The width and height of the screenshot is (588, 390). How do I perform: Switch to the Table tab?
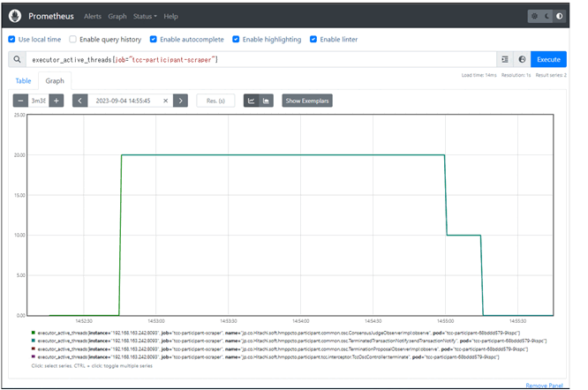[x=23, y=80]
